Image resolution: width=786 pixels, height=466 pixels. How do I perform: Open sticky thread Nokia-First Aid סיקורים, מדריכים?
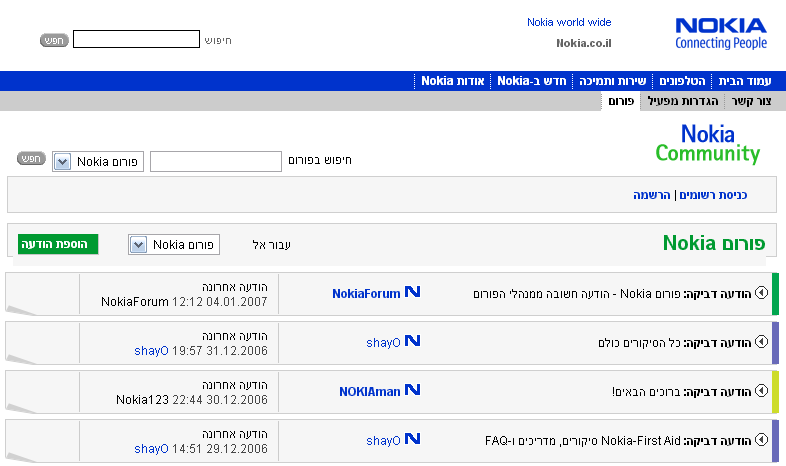(x=582, y=441)
